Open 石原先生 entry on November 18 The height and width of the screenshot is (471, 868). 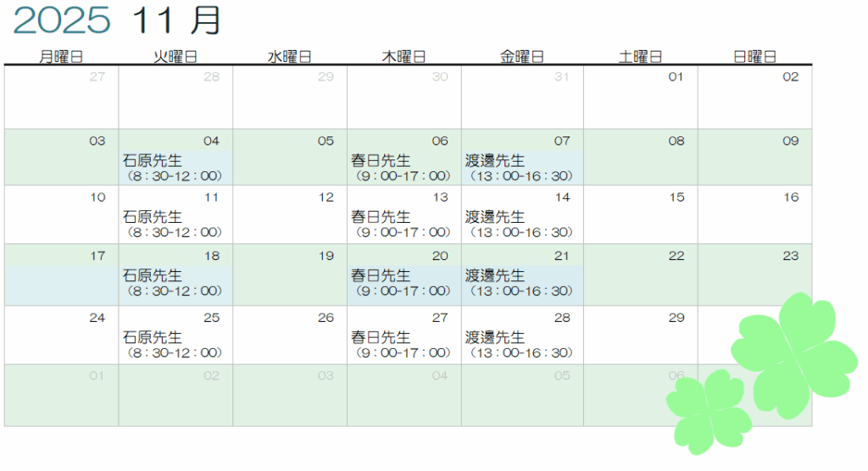click(x=175, y=283)
